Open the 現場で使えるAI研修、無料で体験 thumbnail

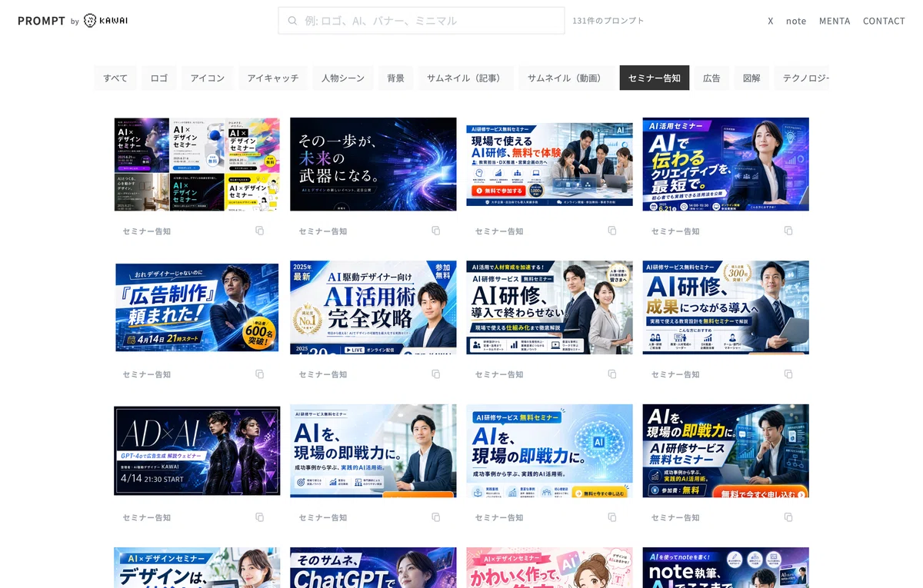click(549, 164)
